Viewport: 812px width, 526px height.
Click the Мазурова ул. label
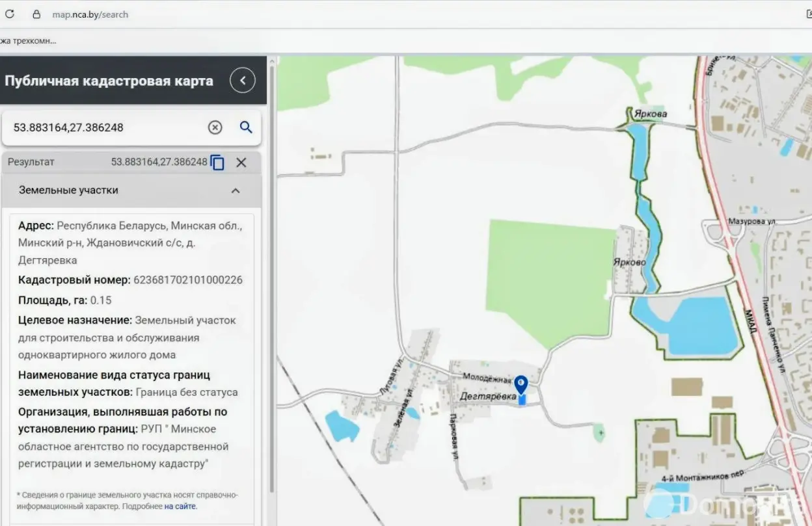point(753,221)
